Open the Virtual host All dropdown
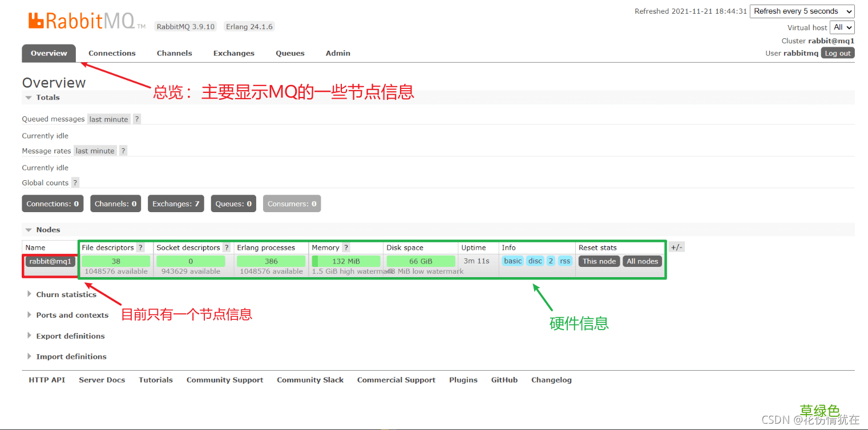This screenshot has height=430, width=868. [842, 27]
